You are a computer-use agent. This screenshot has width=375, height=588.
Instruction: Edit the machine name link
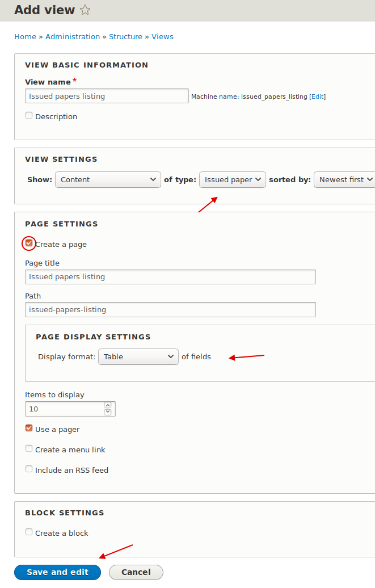(x=317, y=97)
